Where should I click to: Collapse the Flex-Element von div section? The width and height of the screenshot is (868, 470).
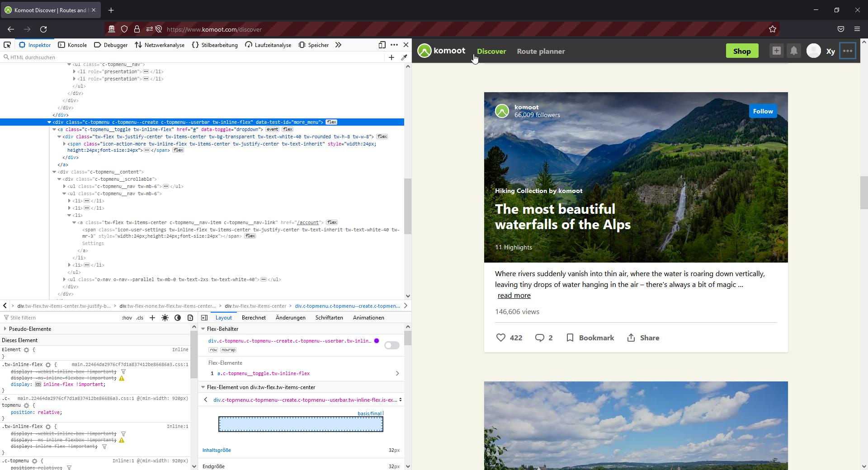coord(203,387)
